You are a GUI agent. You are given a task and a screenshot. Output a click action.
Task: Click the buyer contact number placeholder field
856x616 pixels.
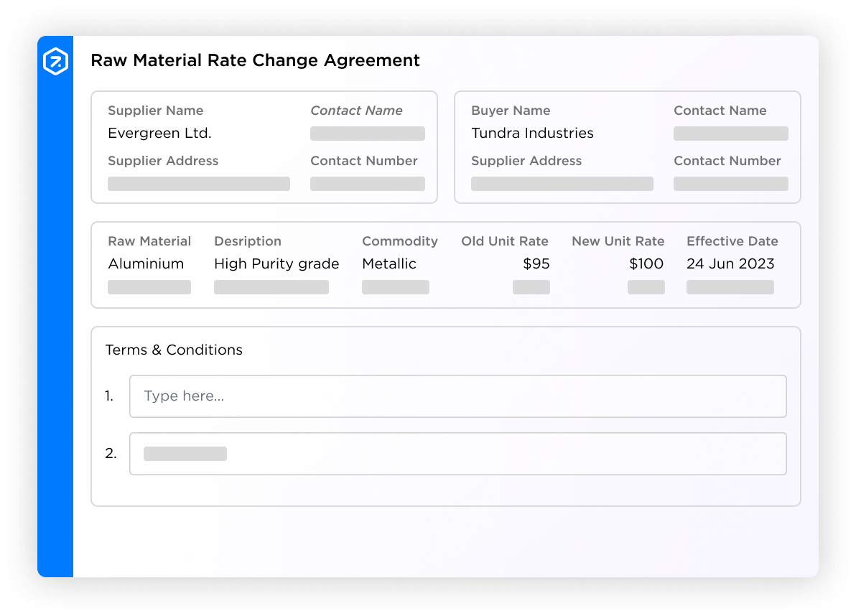click(730, 184)
